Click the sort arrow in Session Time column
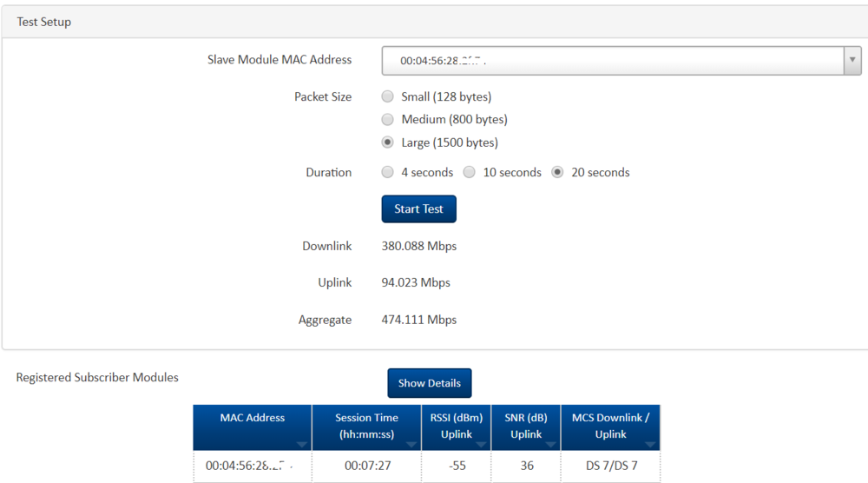The height and width of the screenshot is (483, 868). [411, 445]
